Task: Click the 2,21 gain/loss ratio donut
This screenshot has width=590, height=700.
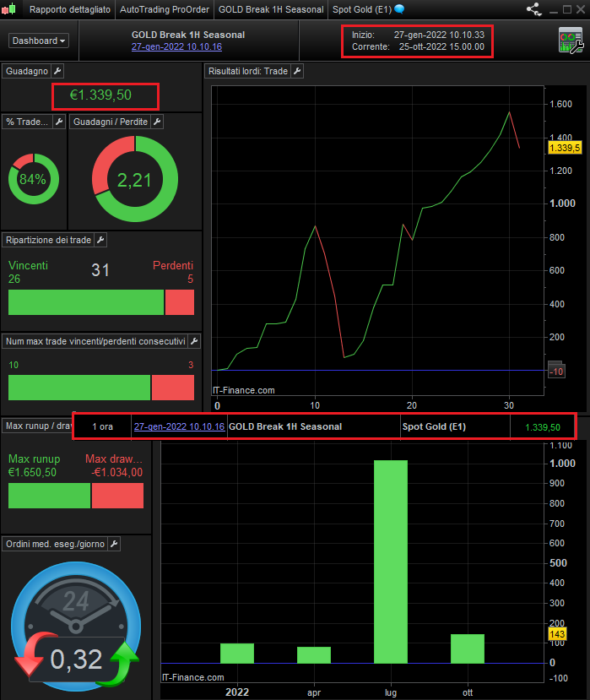Action: 135,179
